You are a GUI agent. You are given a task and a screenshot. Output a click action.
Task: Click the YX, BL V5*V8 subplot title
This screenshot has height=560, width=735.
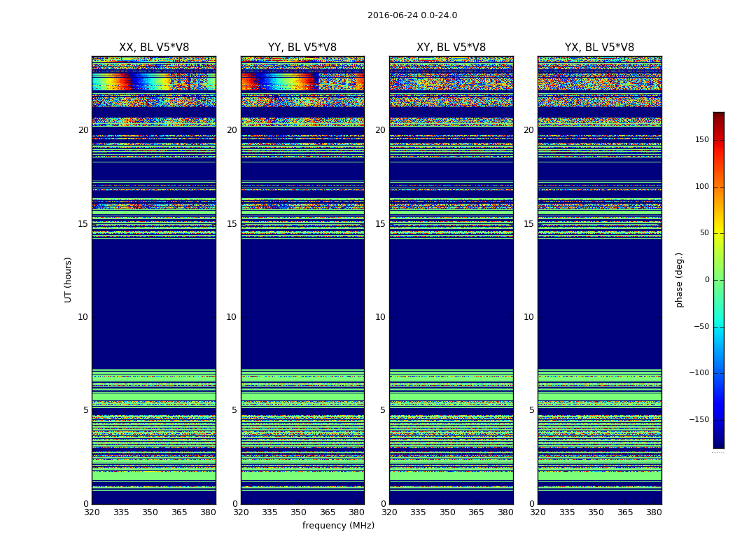point(599,48)
